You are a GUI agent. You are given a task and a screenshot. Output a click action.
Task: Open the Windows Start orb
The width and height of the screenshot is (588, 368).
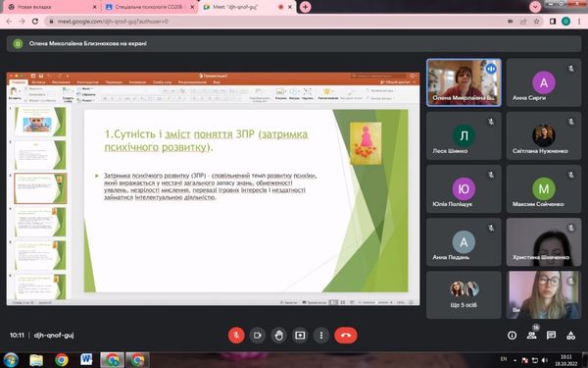[11, 360]
